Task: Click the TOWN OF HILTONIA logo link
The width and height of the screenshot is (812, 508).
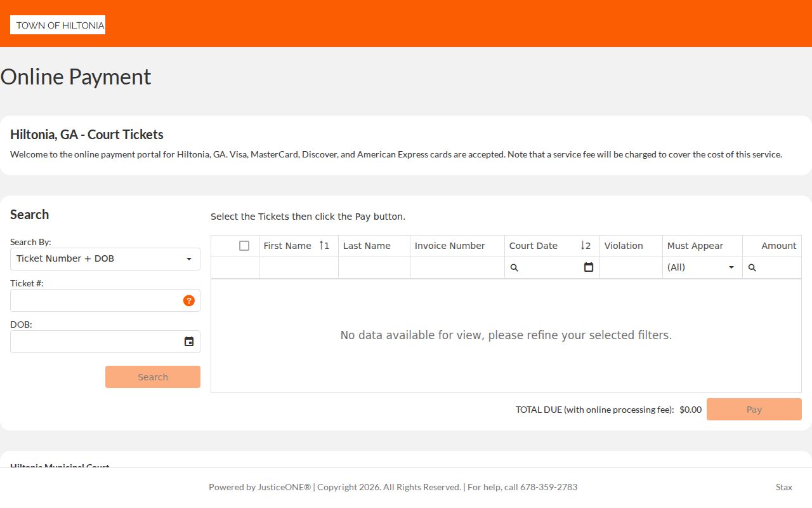Action: click(58, 25)
